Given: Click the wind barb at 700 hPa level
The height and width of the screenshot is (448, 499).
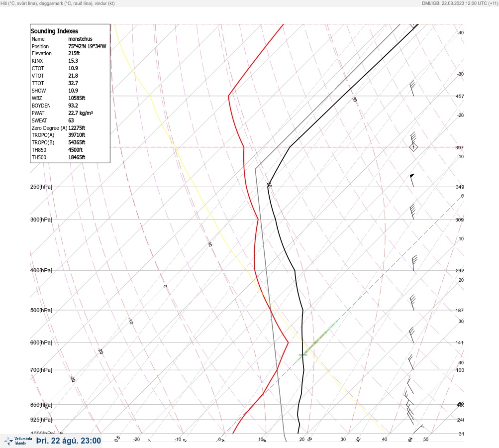Looking at the screenshot, I should click(411, 363).
